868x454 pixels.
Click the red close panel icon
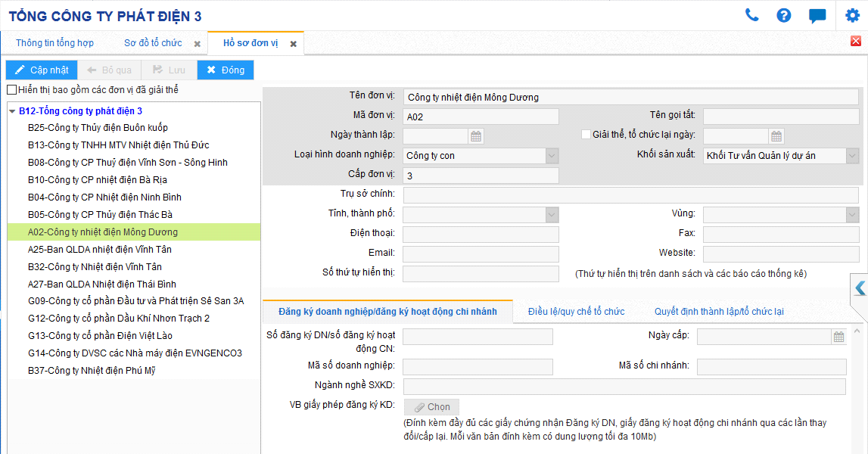856,41
